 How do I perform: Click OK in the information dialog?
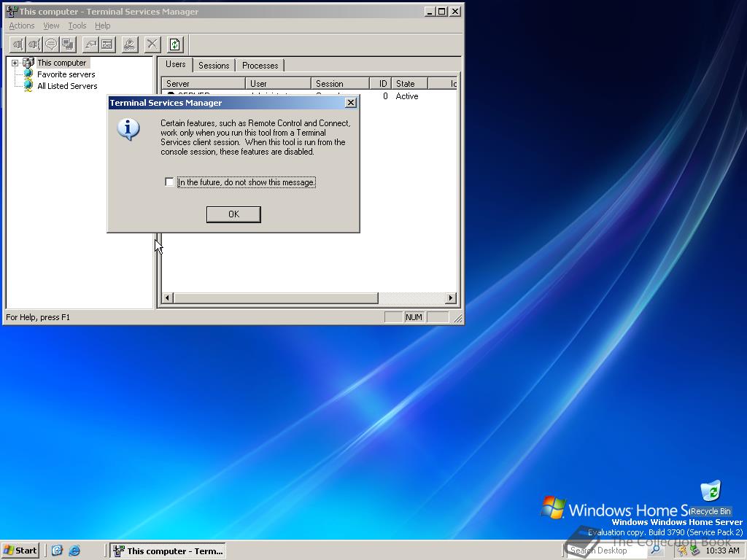click(x=233, y=214)
